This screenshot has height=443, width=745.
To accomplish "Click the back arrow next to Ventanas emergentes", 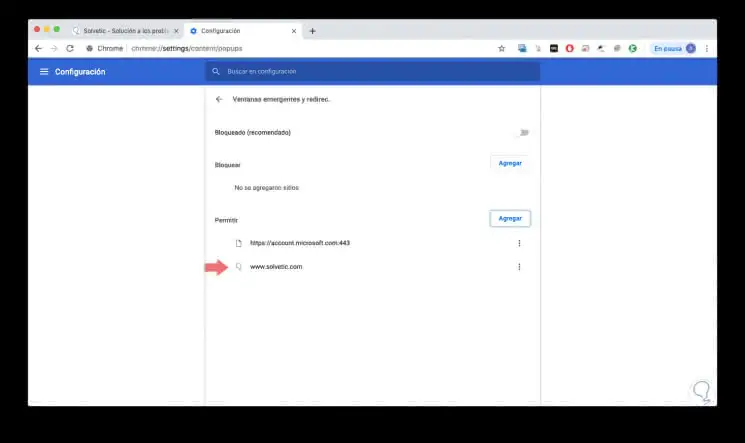I will pyautogui.click(x=219, y=100).
